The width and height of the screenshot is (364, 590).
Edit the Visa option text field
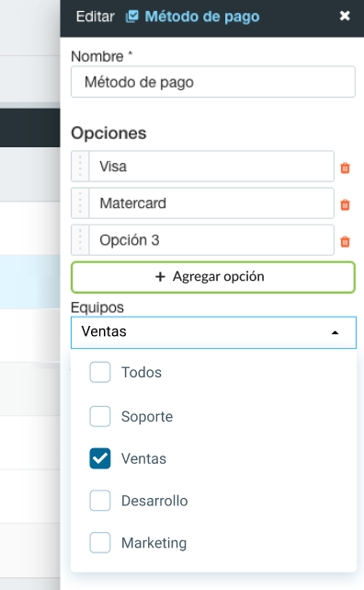pyautogui.click(x=211, y=167)
